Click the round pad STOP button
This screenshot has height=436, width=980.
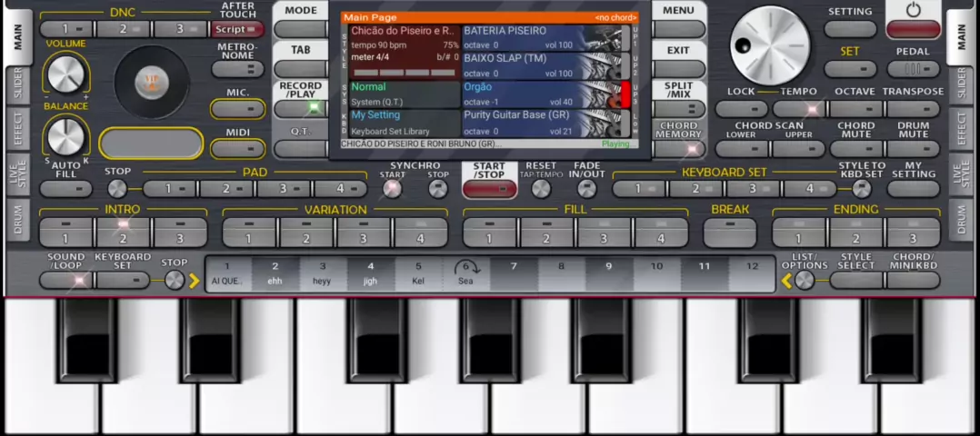[x=117, y=189]
